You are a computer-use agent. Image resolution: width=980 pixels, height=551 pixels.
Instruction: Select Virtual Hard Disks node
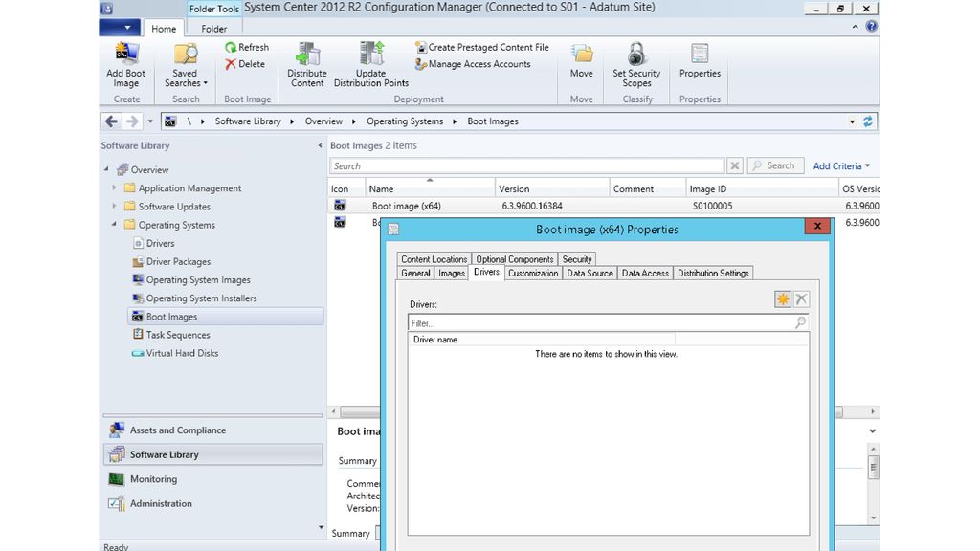click(x=182, y=353)
